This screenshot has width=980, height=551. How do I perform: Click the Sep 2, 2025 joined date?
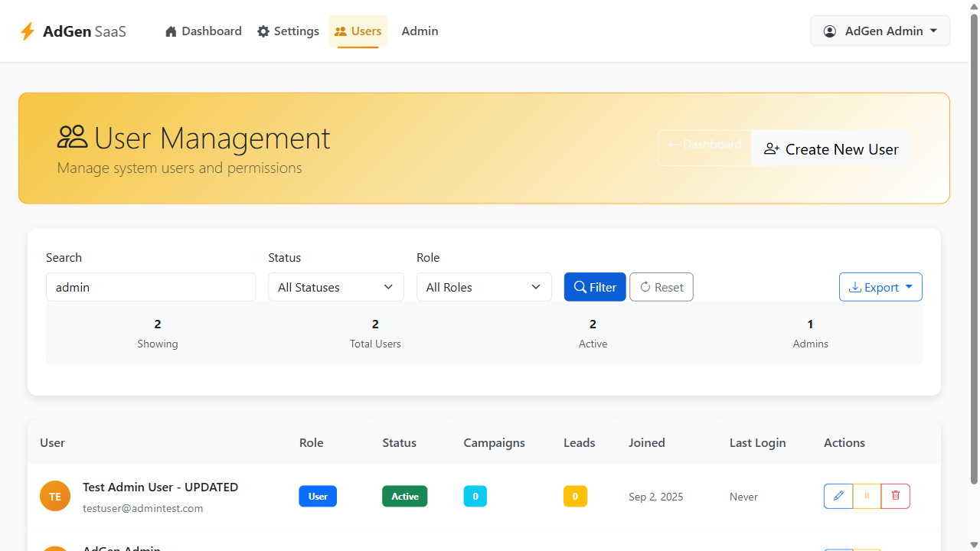tap(656, 497)
